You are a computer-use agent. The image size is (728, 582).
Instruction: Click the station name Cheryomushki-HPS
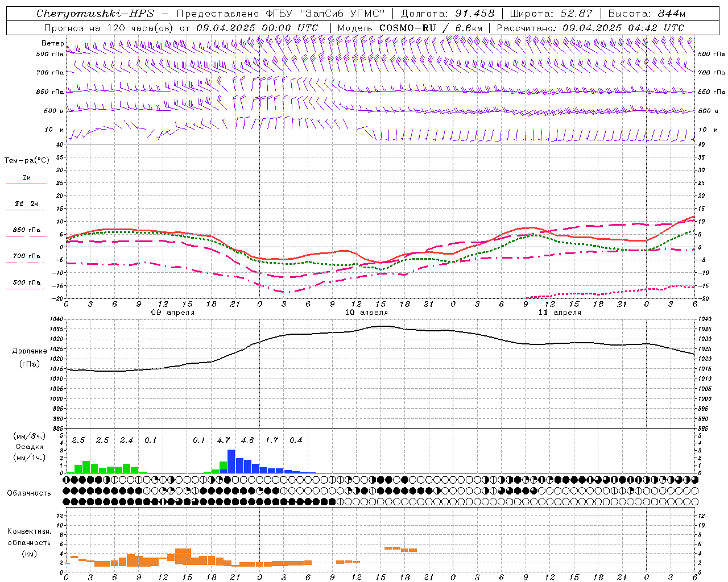96,14
